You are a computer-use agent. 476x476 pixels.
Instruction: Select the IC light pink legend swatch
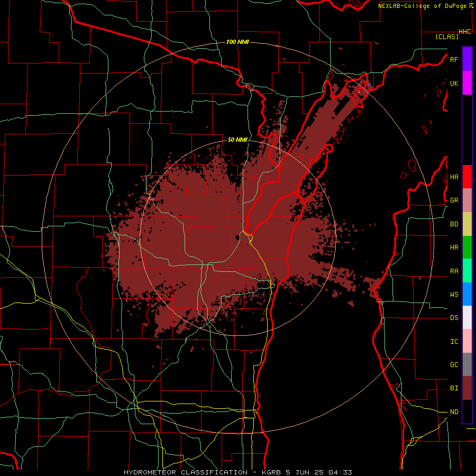tap(467, 341)
